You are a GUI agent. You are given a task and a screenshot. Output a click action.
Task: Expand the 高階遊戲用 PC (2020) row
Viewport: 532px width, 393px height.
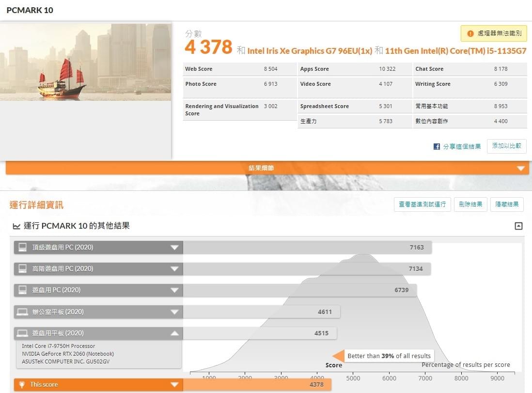click(174, 269)
